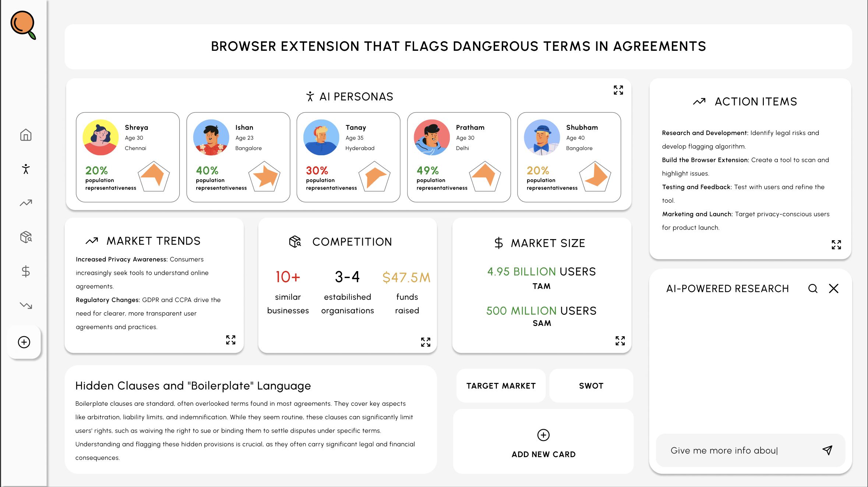Open the Home icon in sidebar
The height and width of the screenshot is (487, 868).
[26, 135]
